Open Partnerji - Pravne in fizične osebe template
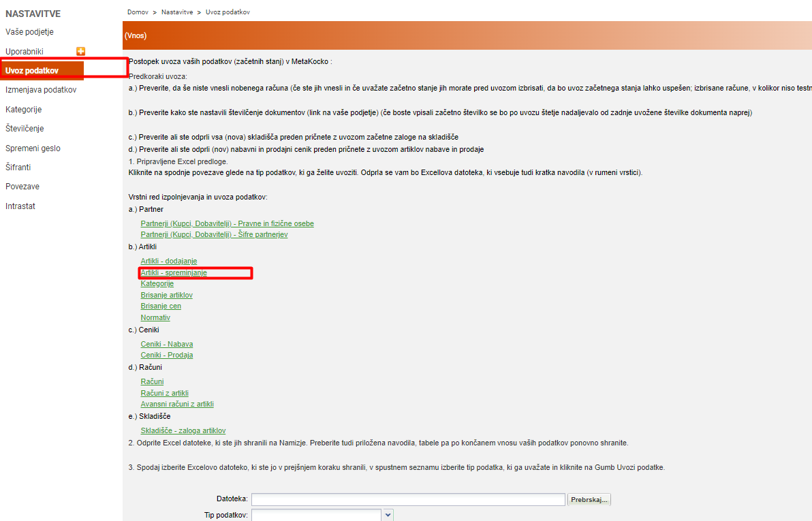Image resolution: width=812 pixels, height=521 pixels. (x=228, y=224)
